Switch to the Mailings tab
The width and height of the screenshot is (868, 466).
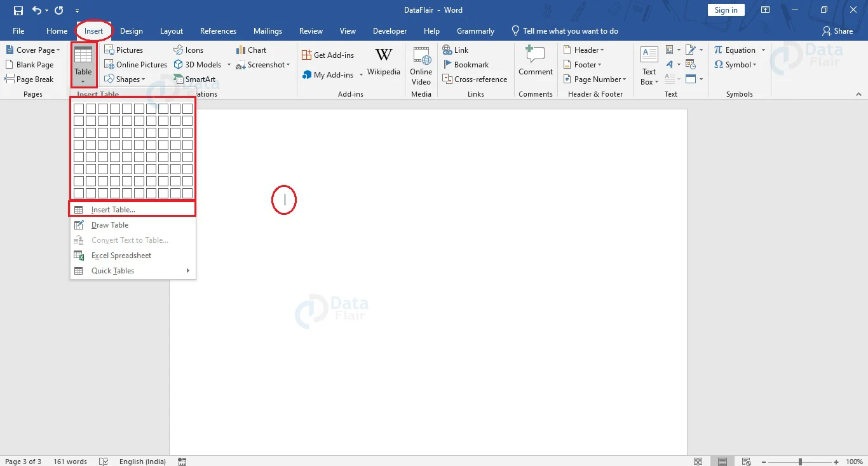268,31
